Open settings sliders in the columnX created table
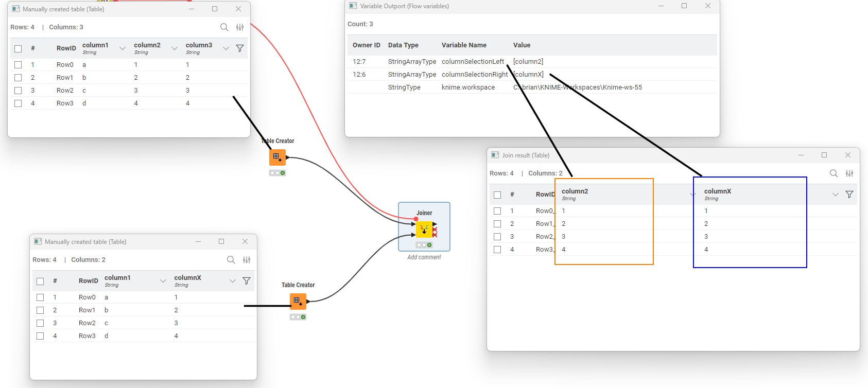This screenshot has height=388, width=868. pos(247,260)
